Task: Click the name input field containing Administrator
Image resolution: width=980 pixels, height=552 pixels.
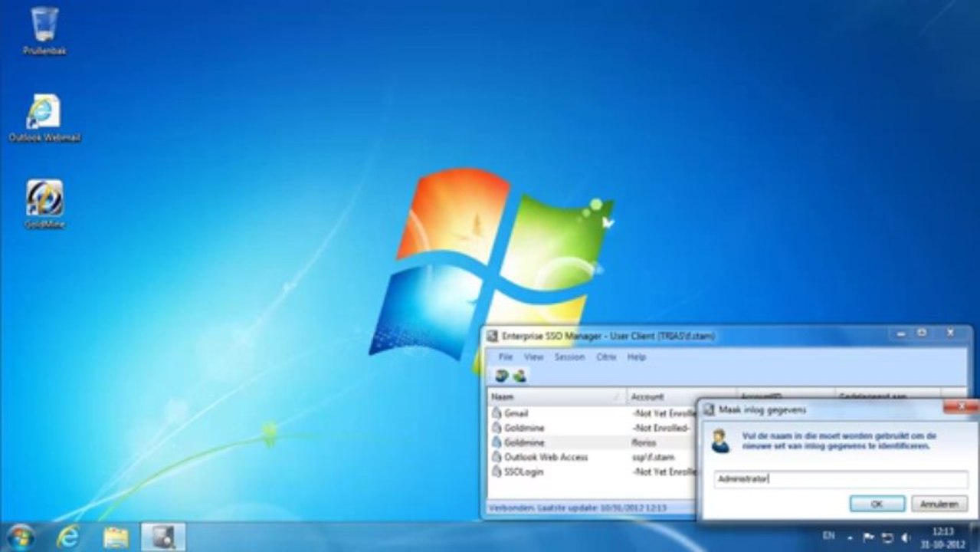Action: pos(841,479)
